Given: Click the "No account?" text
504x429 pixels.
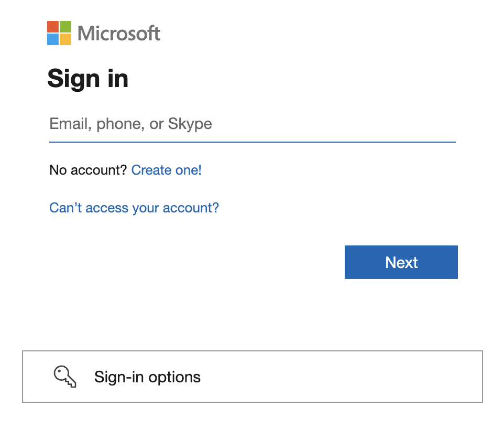Looking at the screenshot, I should point(88,170).
